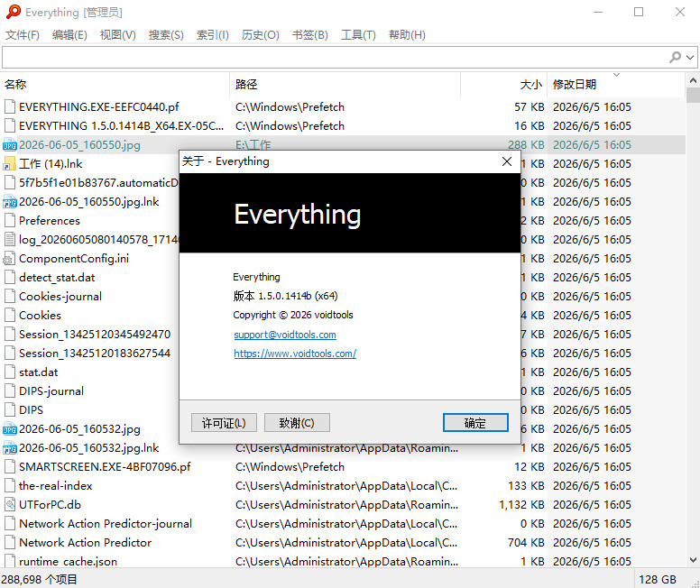Sort by the 名称 column header
The height and width of the screenshot is (588, 700).
[x=116, y=85]
